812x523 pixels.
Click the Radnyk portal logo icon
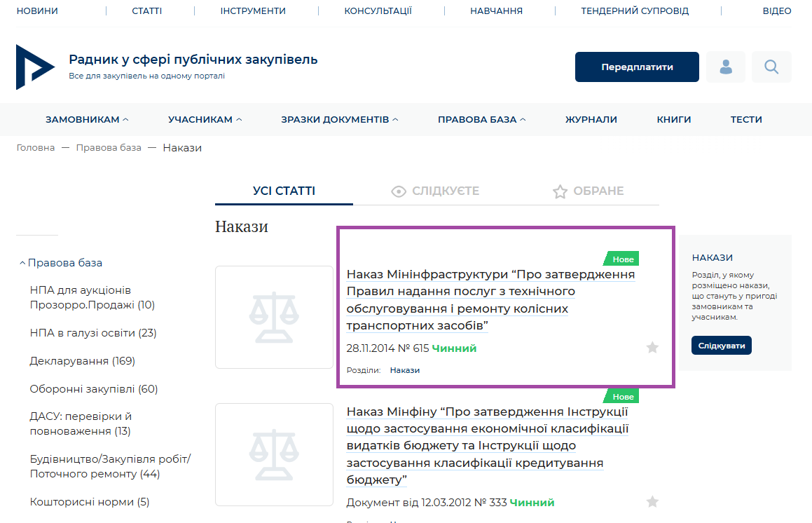pyautogui.click(x=34, y=67)
